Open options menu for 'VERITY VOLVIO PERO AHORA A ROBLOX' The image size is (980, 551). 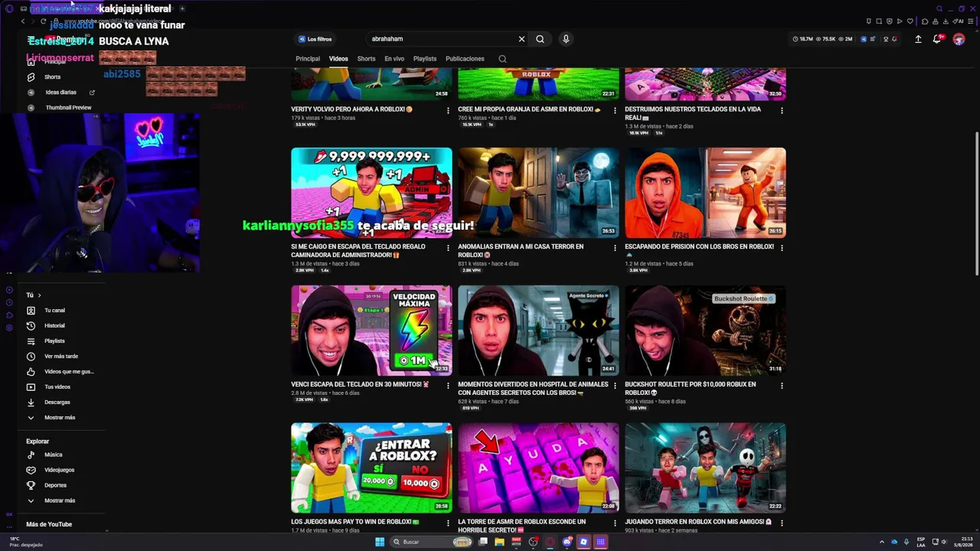[x=448, y=110]
